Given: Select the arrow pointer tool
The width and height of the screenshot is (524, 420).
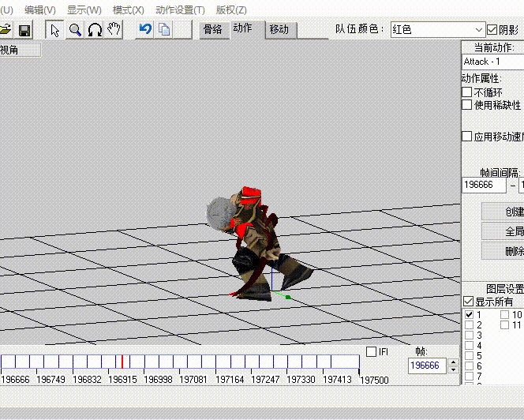Looking at the screenshot, I should pyautogui.click(x=54, y=30).
